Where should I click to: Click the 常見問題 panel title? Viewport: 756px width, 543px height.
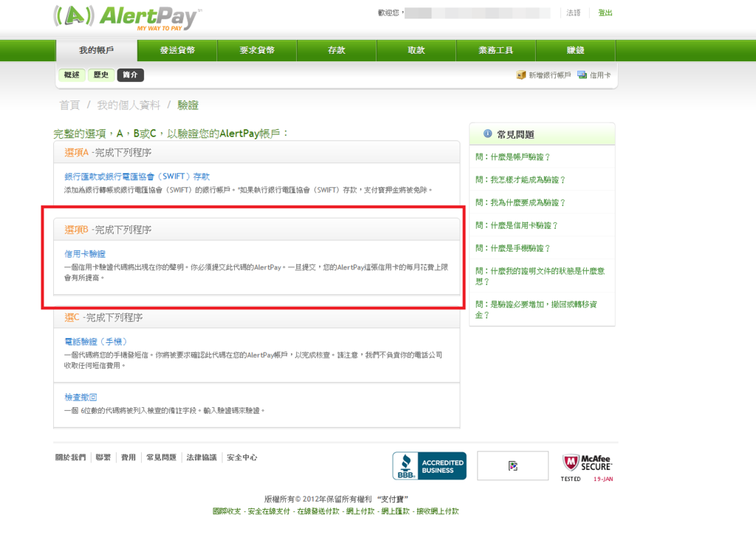[515, 134]
